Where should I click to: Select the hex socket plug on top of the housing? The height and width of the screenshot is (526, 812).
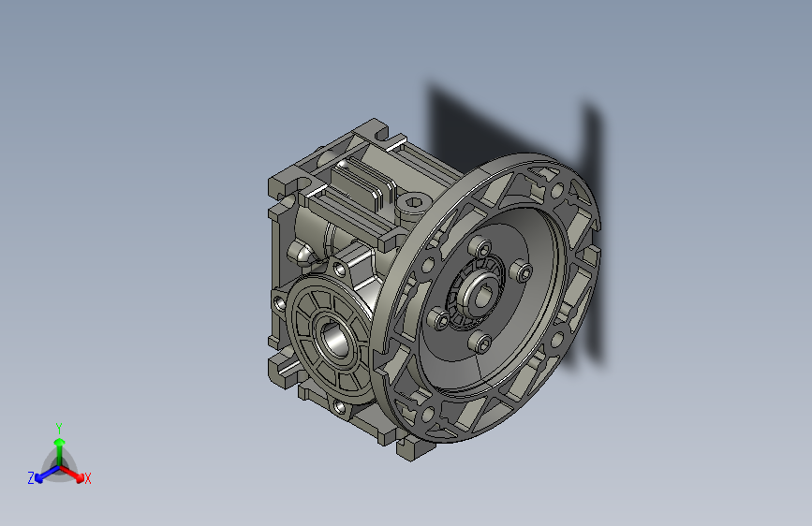click(x=413, y=203)
